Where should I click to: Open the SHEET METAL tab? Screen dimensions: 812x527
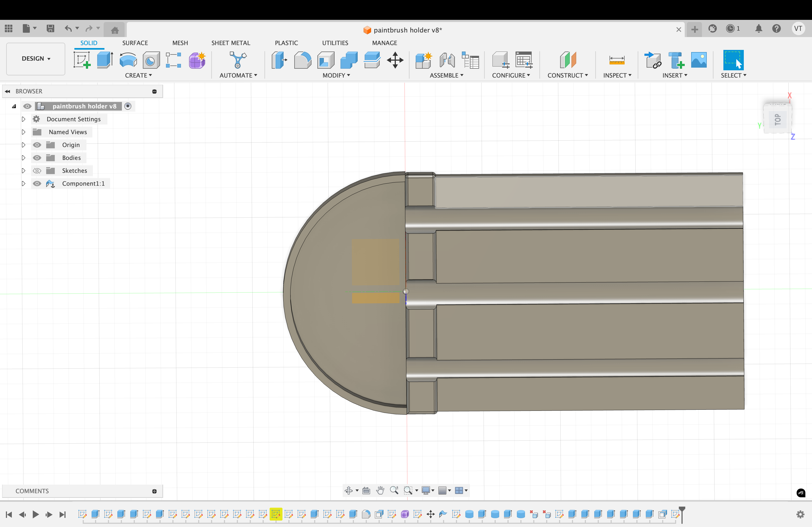pyautogui.click(x=231, y=43)
